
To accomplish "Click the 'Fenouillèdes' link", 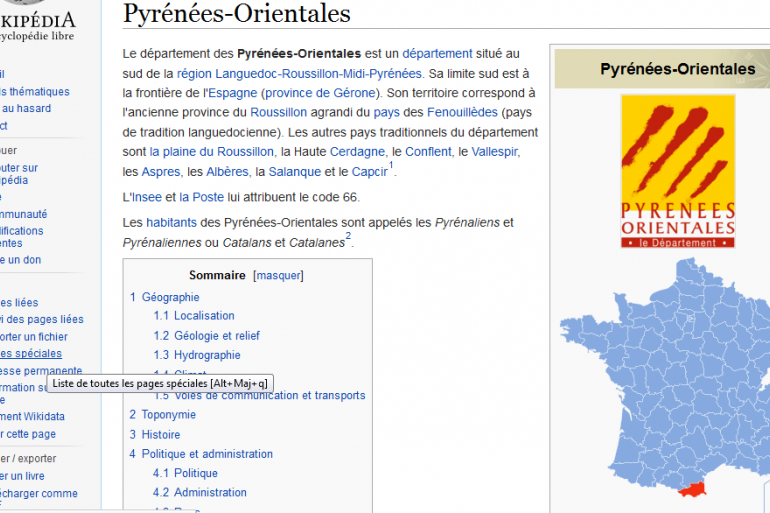I will 462,112.
